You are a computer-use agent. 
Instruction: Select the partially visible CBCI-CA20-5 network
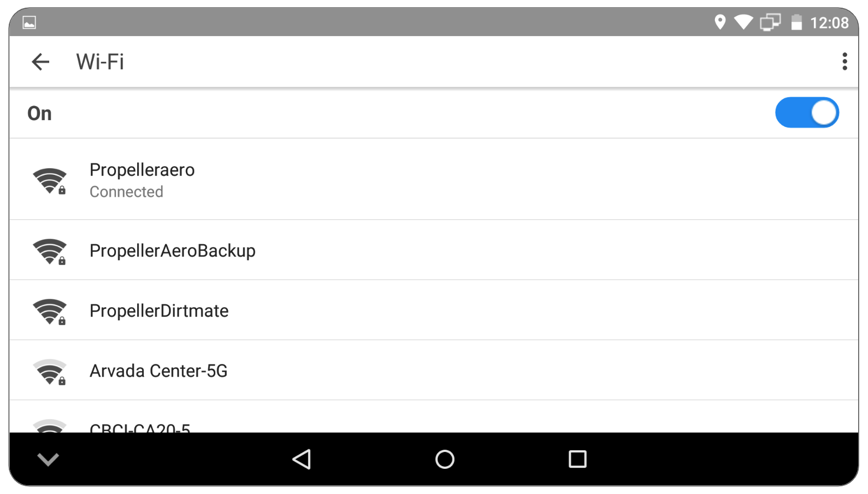coord(434,417)
